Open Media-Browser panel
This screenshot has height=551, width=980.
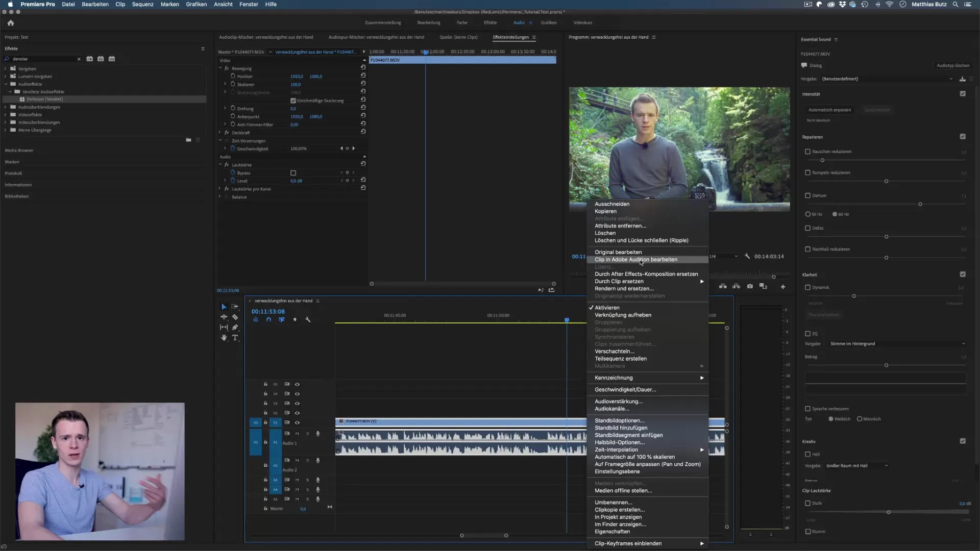[x=19, y=150]
